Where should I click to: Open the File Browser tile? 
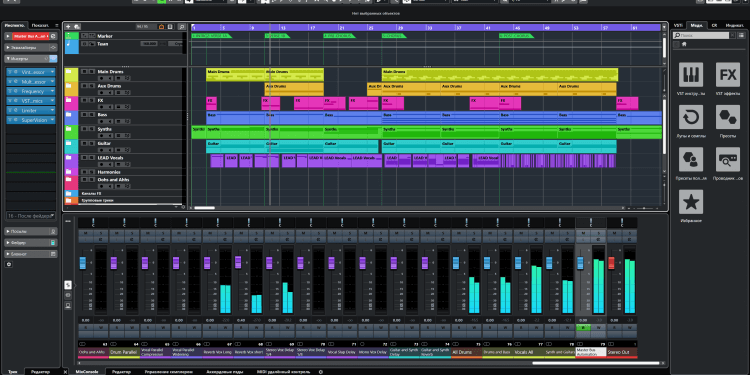pos(728,159)
